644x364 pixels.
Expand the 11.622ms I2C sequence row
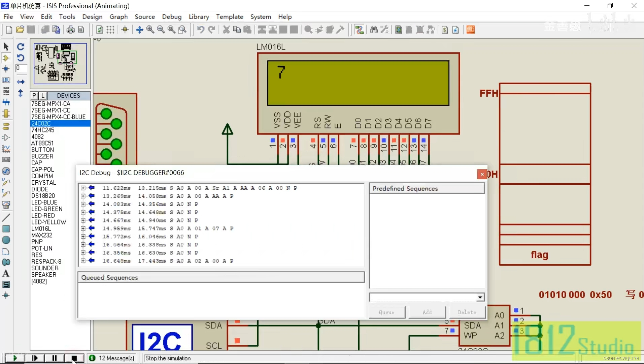[x=83, y=188]
